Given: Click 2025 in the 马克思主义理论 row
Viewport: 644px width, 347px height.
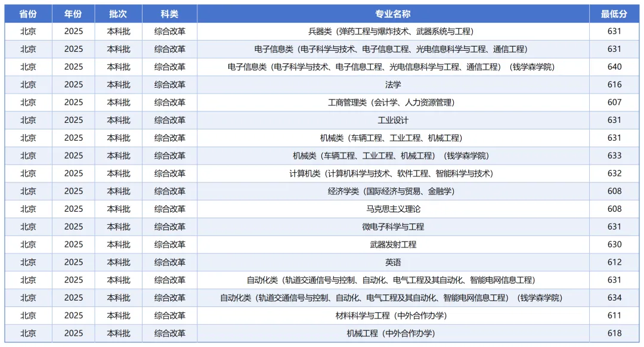Looking at the screenshot, I should point(73,209).
